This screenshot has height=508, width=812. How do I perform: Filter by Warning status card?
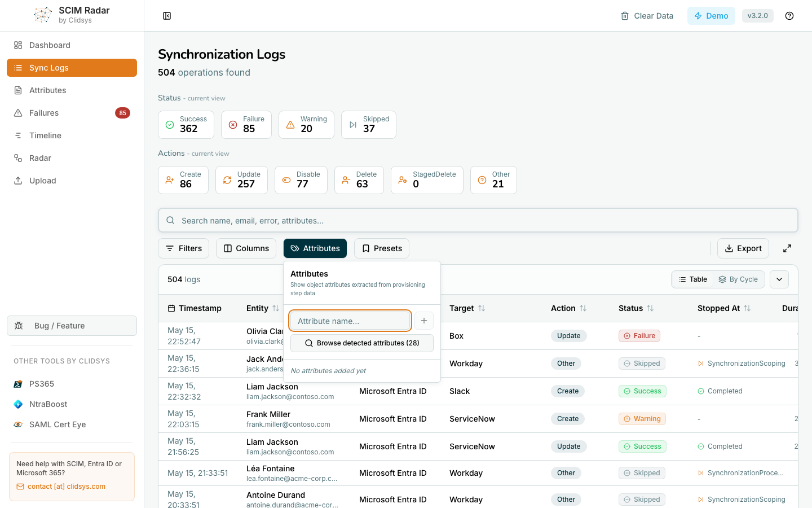(x=306, y=125)
